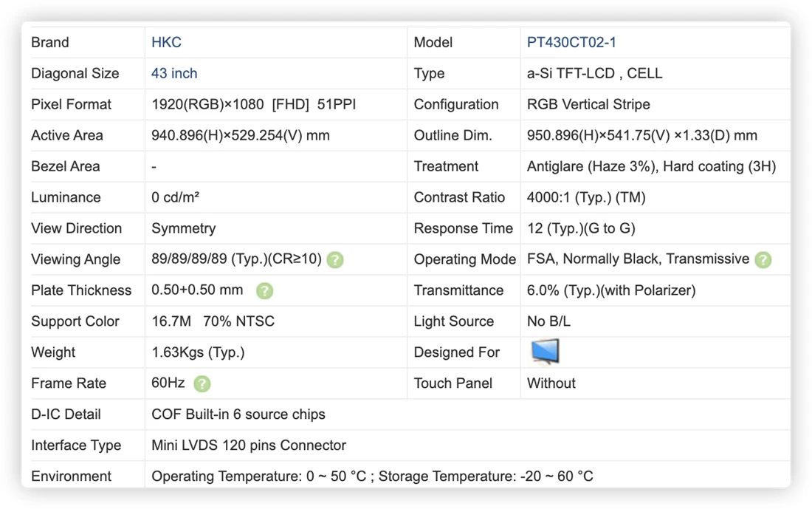Click the Outline Dim. value
The image size is (812, 509).
pos(641,136)
